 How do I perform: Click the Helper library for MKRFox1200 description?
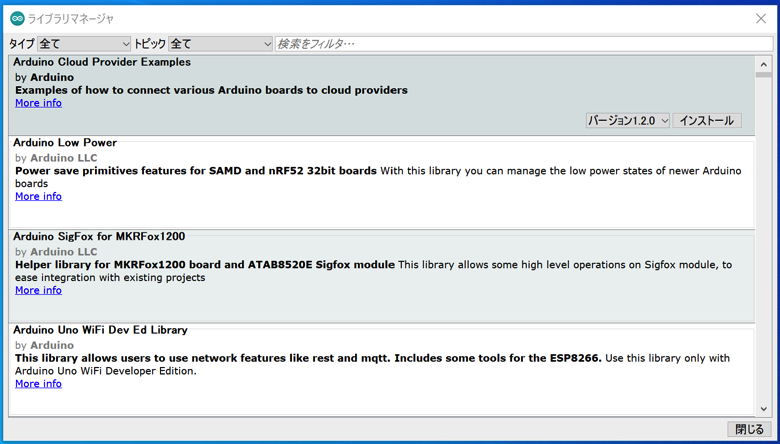[x=204, y=265]
